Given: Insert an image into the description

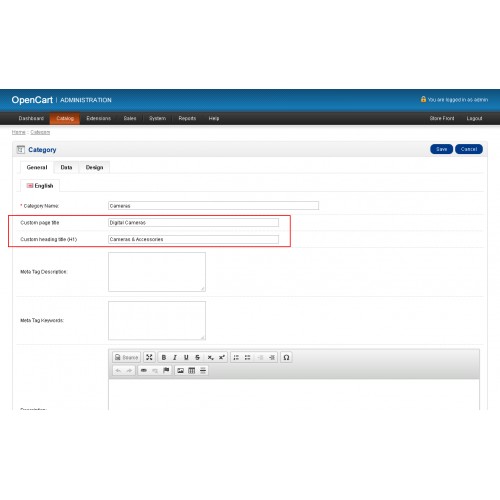Looking at the screenshot, I should (x=180, y=371).
